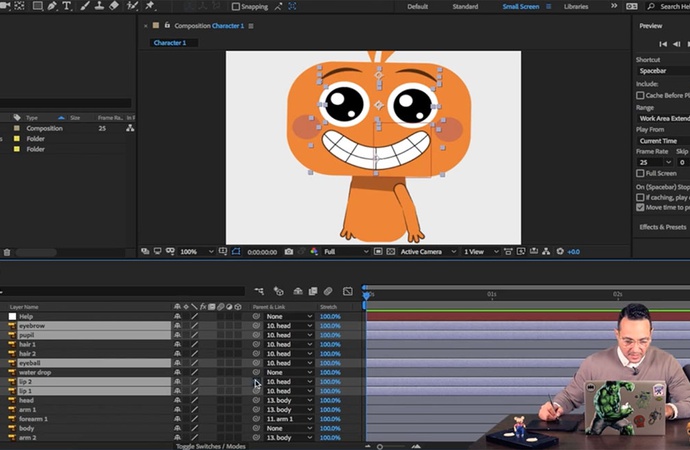Screen dimensions: 690x450
Task: Select the Horizontal Type tool
Action: (x=66, y=6)
